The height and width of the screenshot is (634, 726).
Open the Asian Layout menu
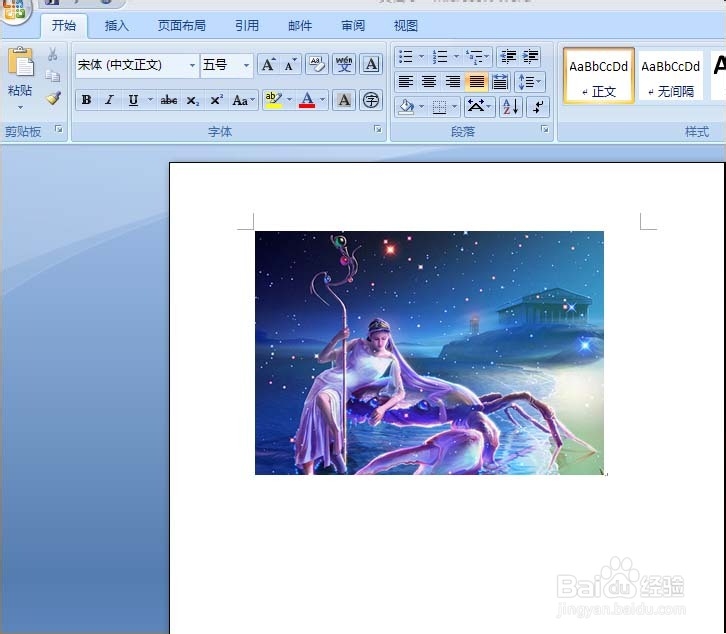(479, 107)
